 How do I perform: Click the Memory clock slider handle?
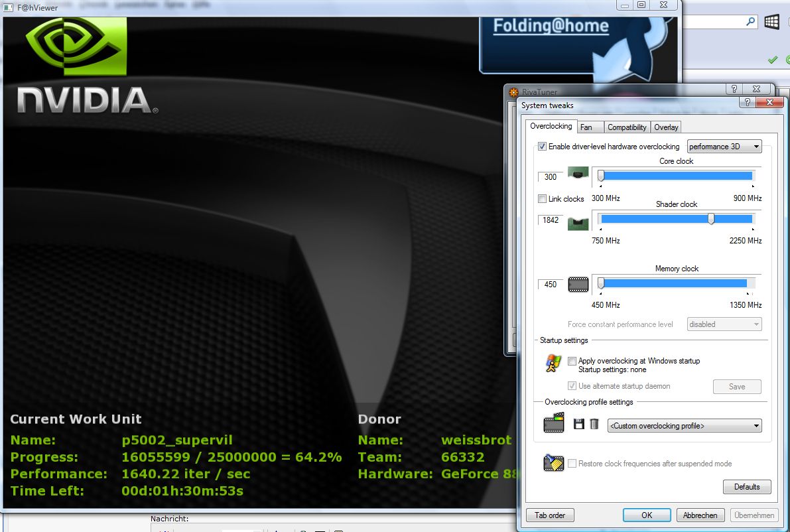(600, 284)
